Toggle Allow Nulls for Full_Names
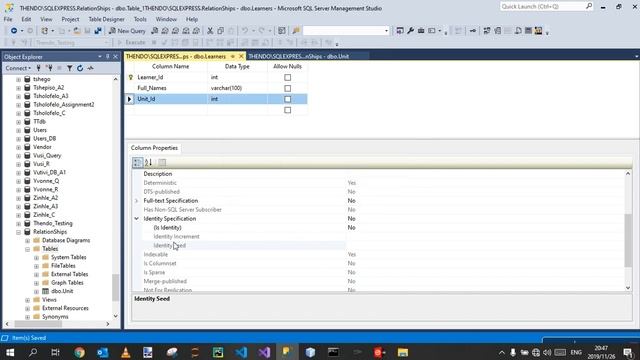This screenshot has height=360, width=640. pyautogui.click(x=287, y=88)
